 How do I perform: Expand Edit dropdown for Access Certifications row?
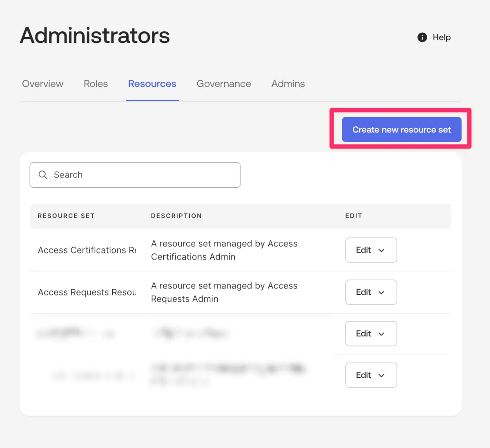click(x=371, y=250)
